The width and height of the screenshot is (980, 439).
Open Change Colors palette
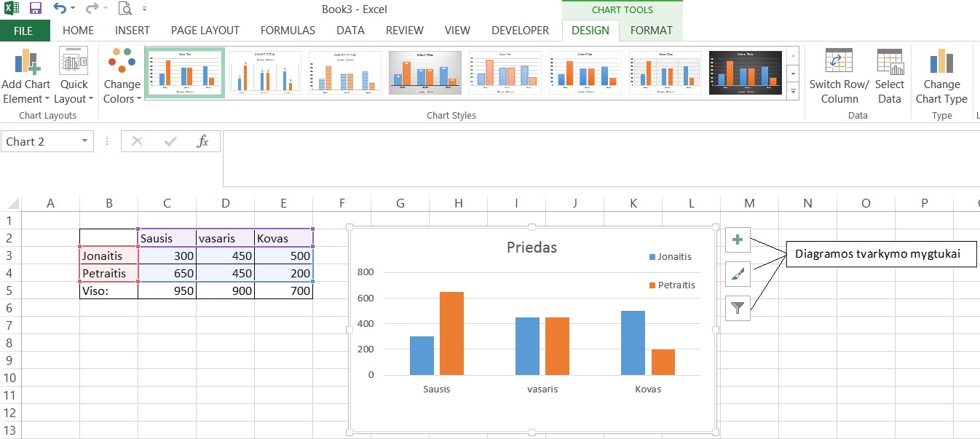point(122,63)
